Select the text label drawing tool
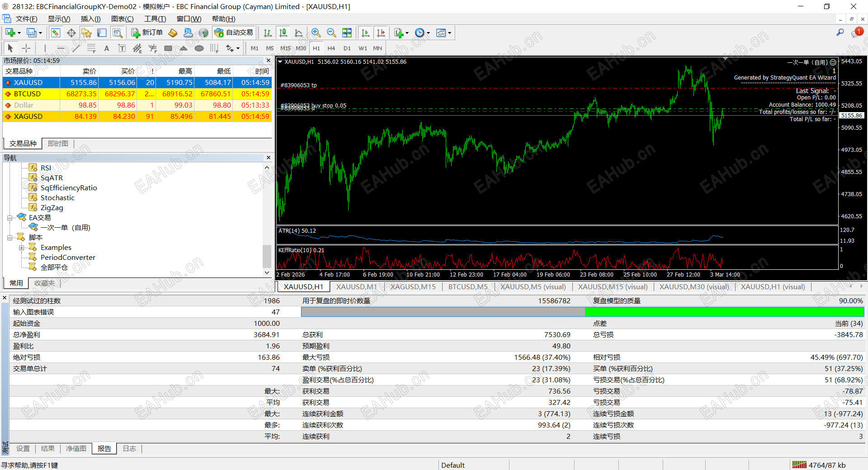The width and height of the screenshot is (868, 470). 107,48
